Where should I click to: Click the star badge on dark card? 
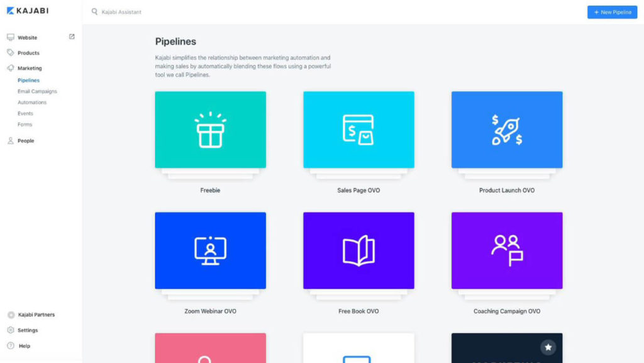[x=548, y=347]
